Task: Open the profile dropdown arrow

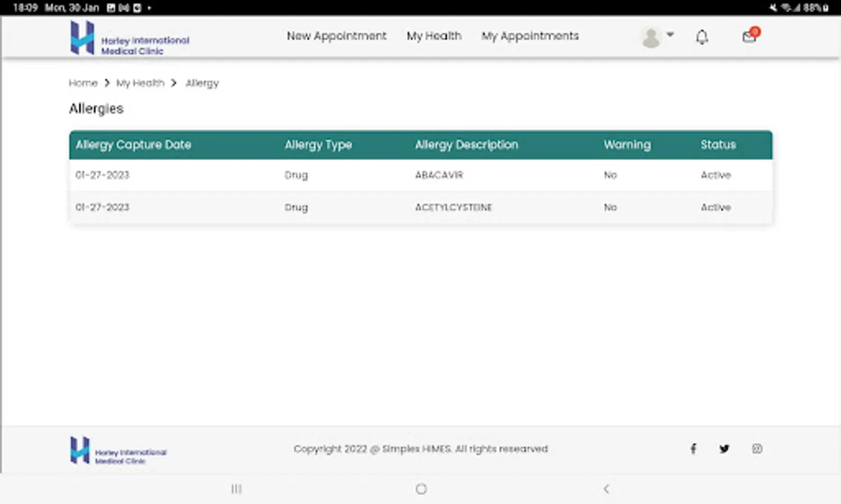Action: click(671, 35)
